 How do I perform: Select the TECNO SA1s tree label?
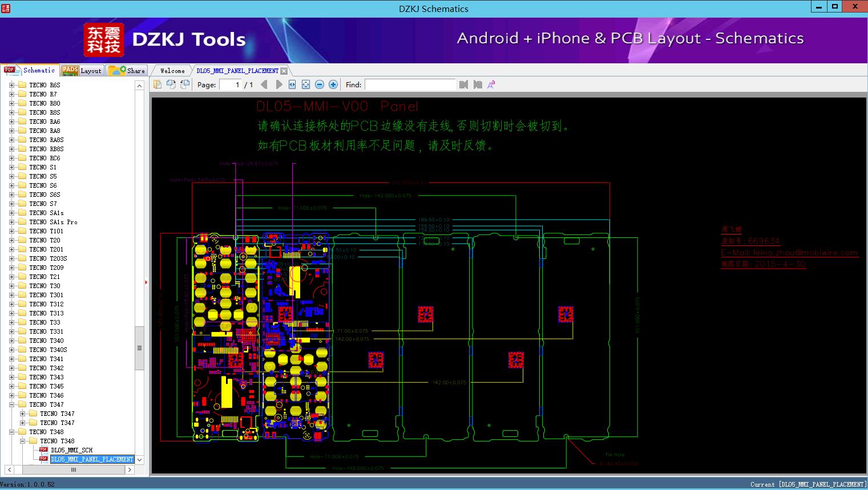pos(47,213)
